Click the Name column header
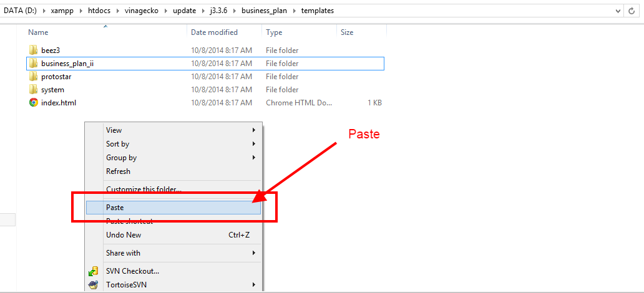The width and height of the screenshot is (644, 293). (38, 32)
